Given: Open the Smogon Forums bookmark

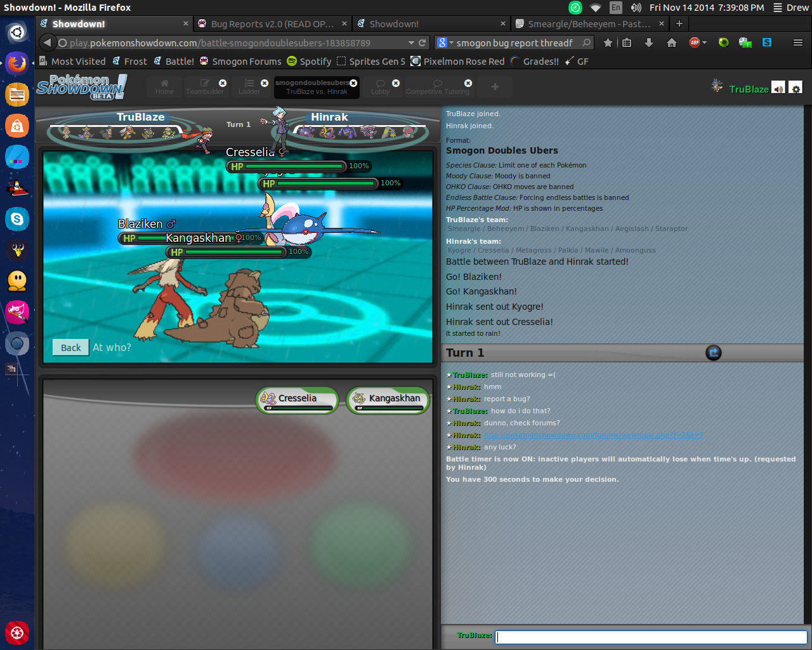Looking at the screenshot, I should tap(240, 62).
